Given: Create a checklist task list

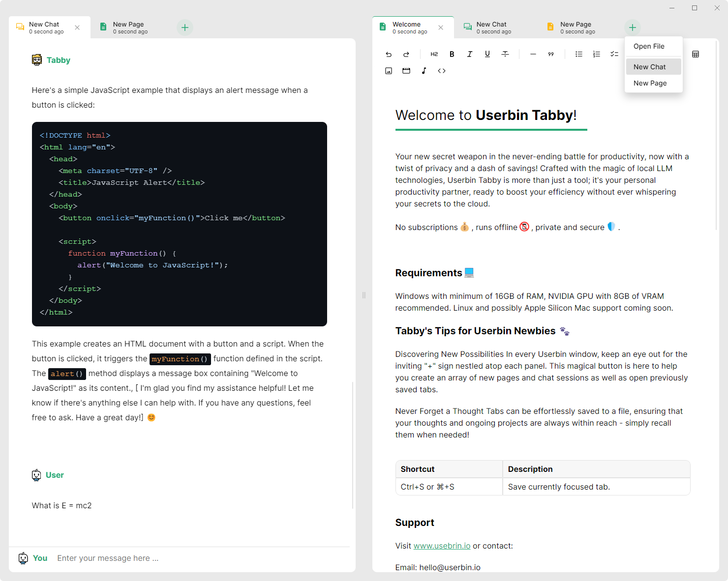Looking at the screenshot, I should click(614, 54).
